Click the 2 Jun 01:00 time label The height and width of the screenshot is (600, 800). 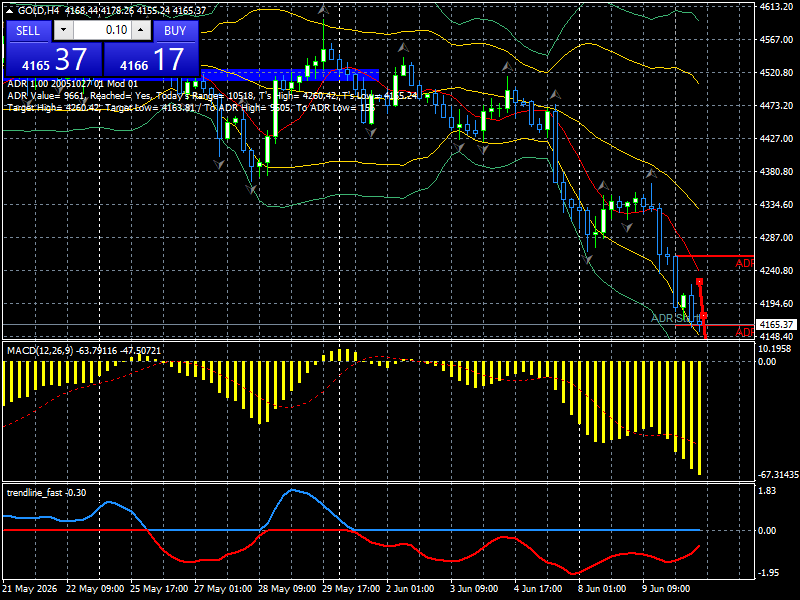tap(410, 588)
